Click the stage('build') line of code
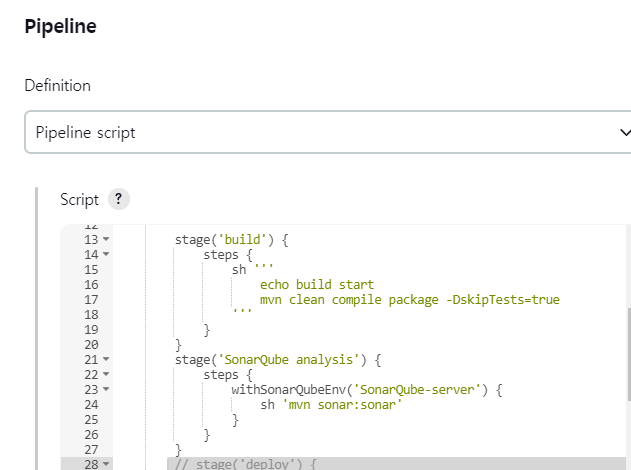The height and width of the screenshot is (470, 631). [x=231, y=240]
